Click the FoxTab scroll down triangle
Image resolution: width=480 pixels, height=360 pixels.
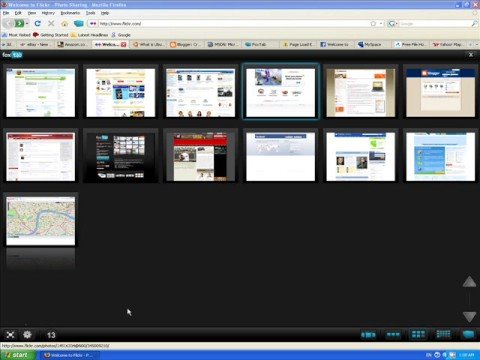[x=469, y=317]
